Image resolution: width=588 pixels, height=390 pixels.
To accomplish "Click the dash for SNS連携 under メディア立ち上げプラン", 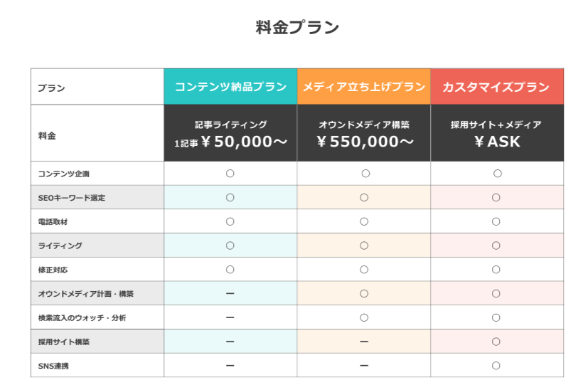I will click(364, 366).
